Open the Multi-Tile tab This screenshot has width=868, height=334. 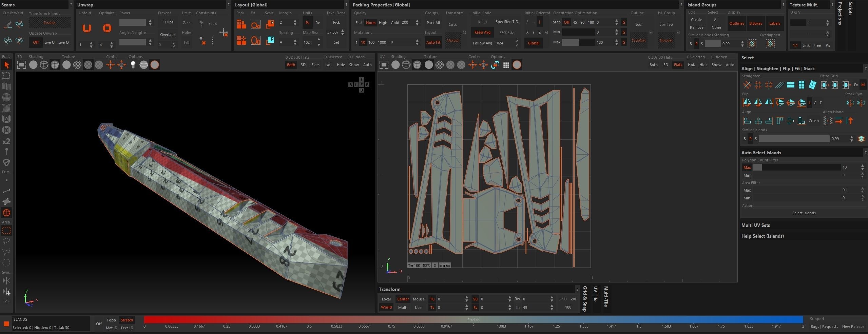click(606, 297)
